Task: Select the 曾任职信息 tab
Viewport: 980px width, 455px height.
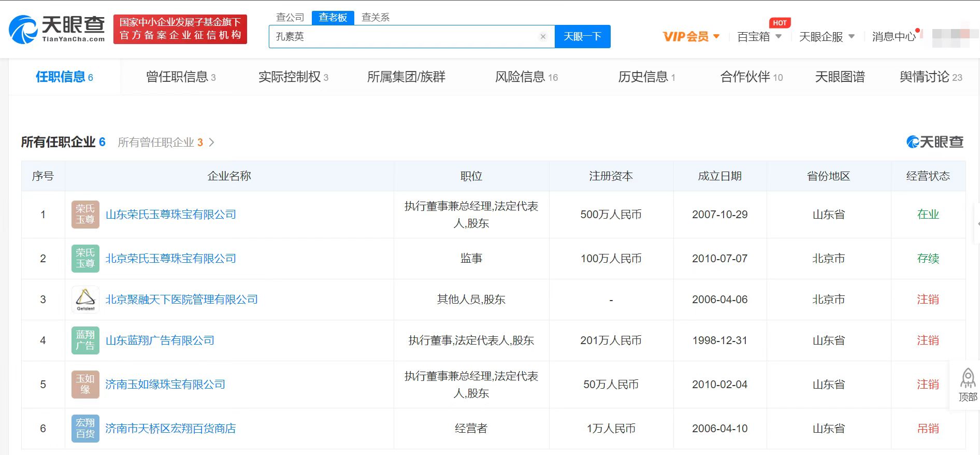Action: [x=180, y=77]
